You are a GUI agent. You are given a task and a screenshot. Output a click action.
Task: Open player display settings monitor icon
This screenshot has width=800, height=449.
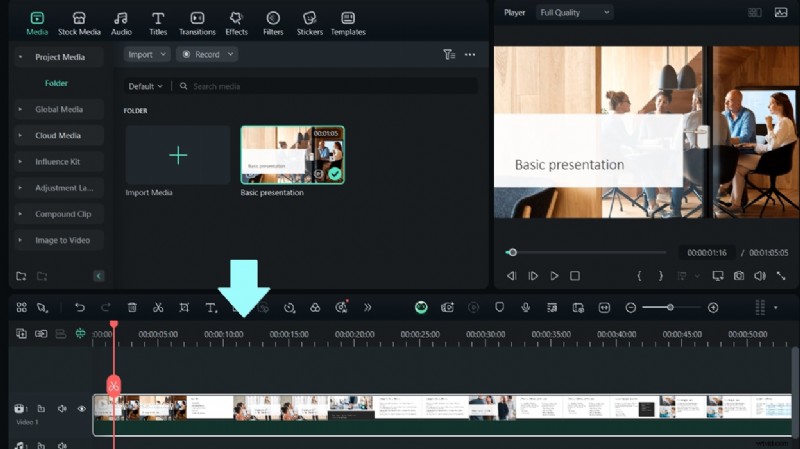[x=718, y=276]
